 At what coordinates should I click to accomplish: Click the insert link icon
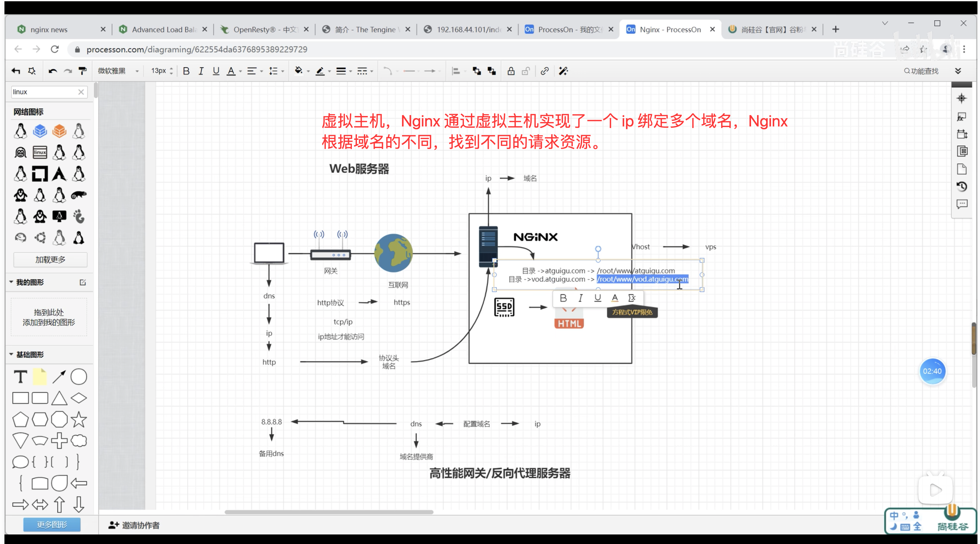[x=544, y=71]
